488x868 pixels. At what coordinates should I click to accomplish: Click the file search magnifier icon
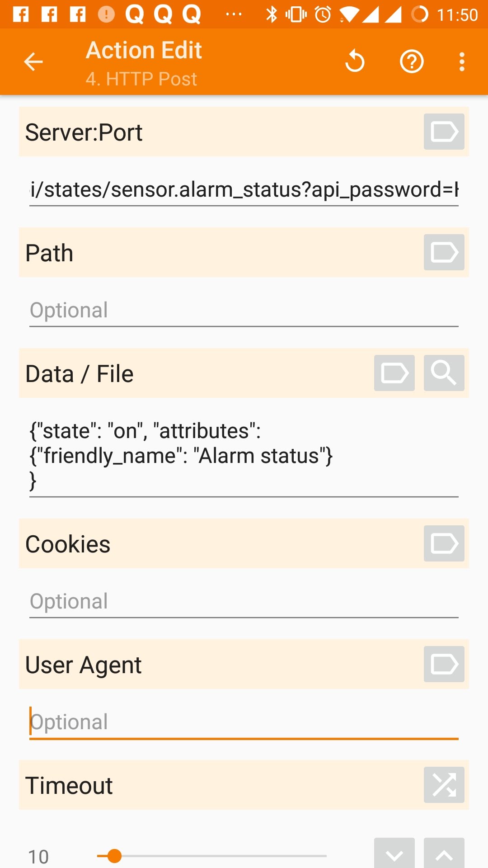444,373
